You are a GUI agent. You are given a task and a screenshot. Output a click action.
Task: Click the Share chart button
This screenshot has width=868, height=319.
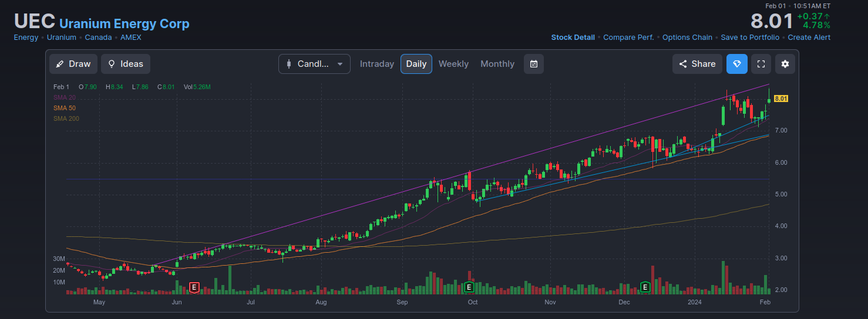click(697, 64)
